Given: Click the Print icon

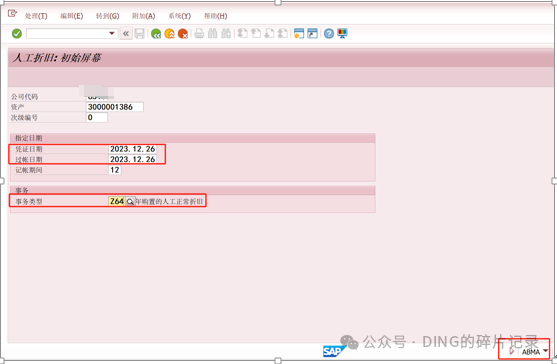Looking at the screenshot, I should pyautogui.click(x=199, y=34).
